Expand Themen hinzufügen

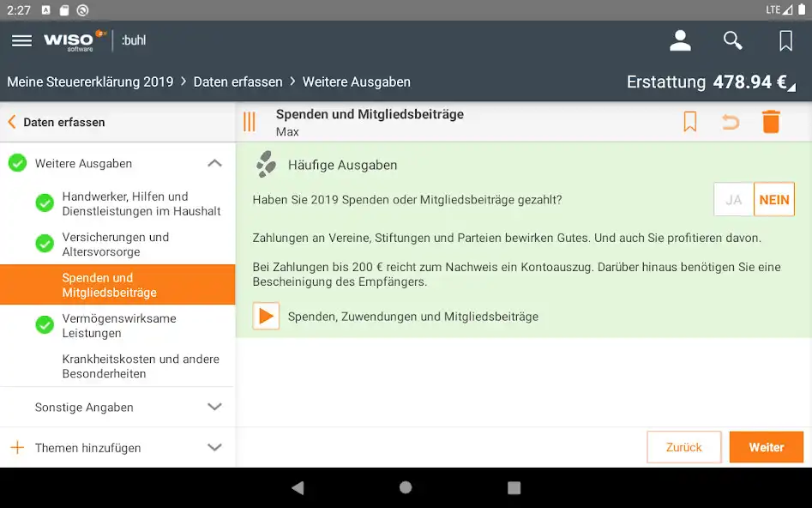215,447
